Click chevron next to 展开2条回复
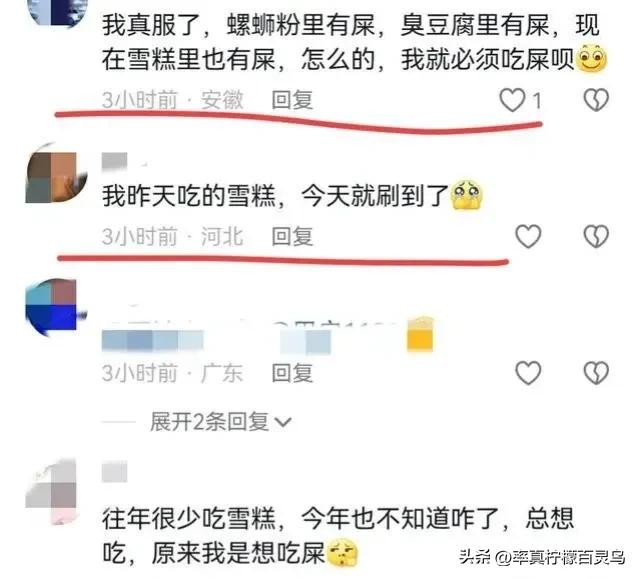The width and height of the screenshot is (640, 579). click(x=284, y=423)
